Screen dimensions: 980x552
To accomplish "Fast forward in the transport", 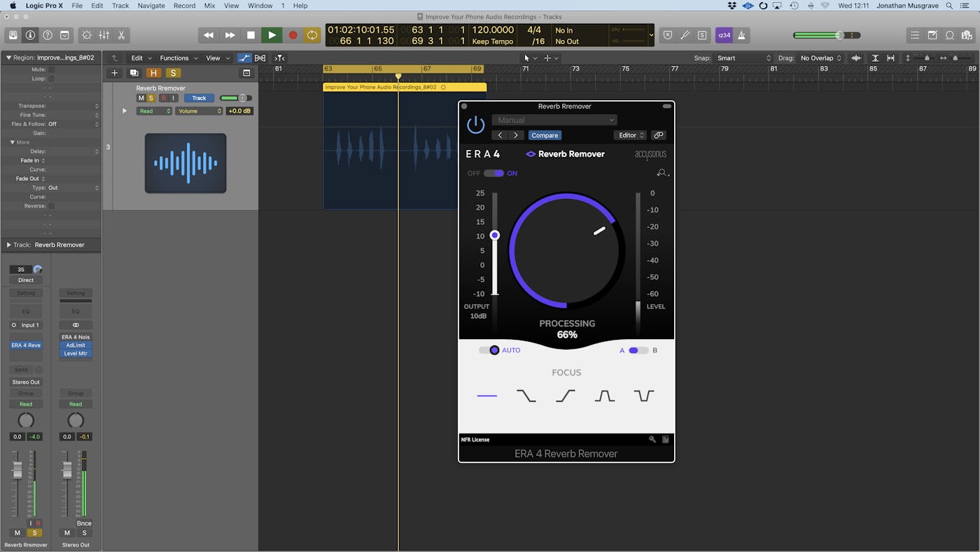I will pos(230,35).
